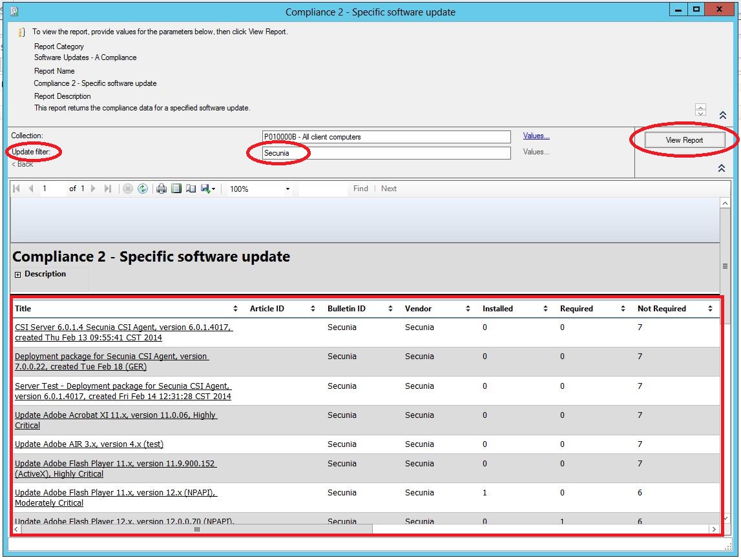Click Vendor Secunia in Adobe AIR row
This screenshot has height=560, width=741.
point(419,444)
